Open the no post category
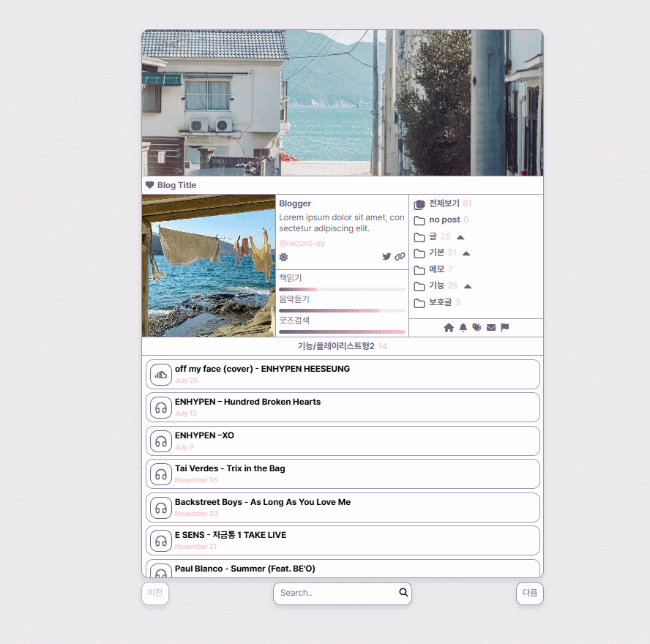Screen dimensions: 650x644 click(x=444, y=220)
